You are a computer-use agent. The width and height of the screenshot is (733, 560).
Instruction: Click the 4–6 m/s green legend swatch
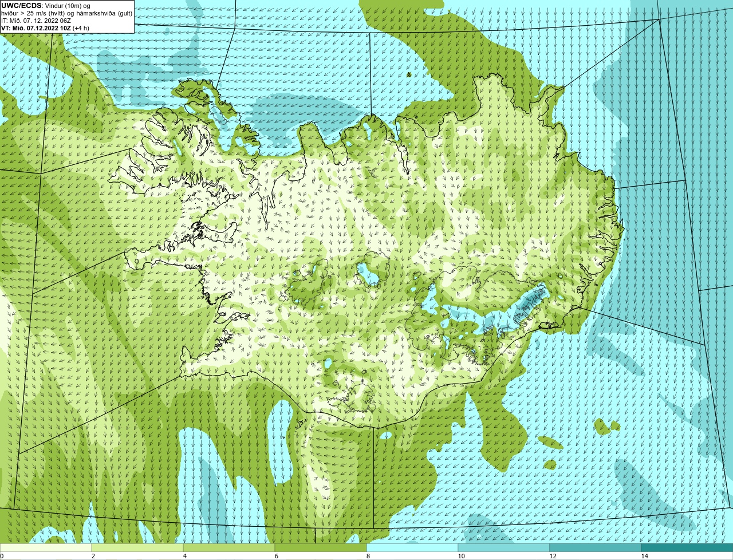(x=229, y=547)
